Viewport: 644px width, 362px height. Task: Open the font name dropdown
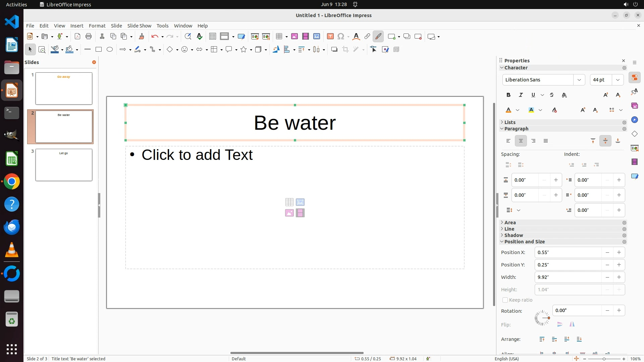pos(579,80)
